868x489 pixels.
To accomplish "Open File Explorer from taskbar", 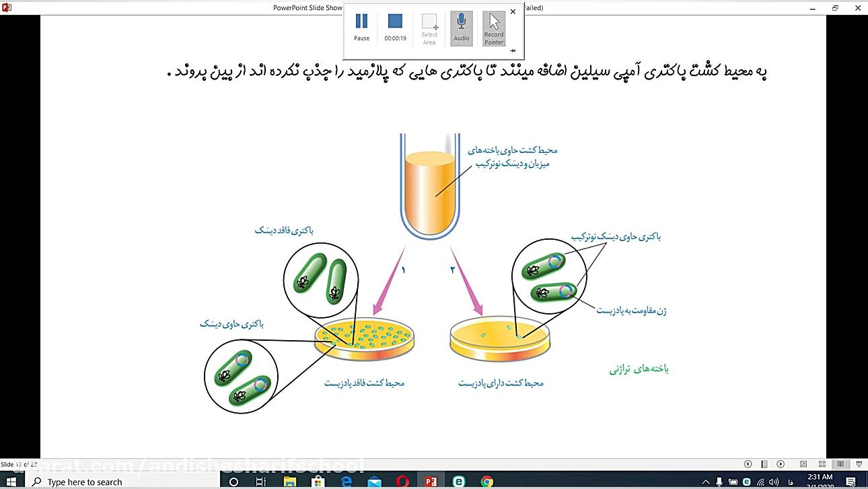I will coord(289,482).
